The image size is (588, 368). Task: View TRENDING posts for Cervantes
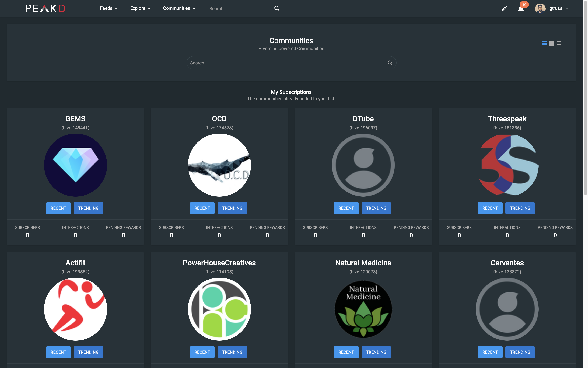(520, 352)
